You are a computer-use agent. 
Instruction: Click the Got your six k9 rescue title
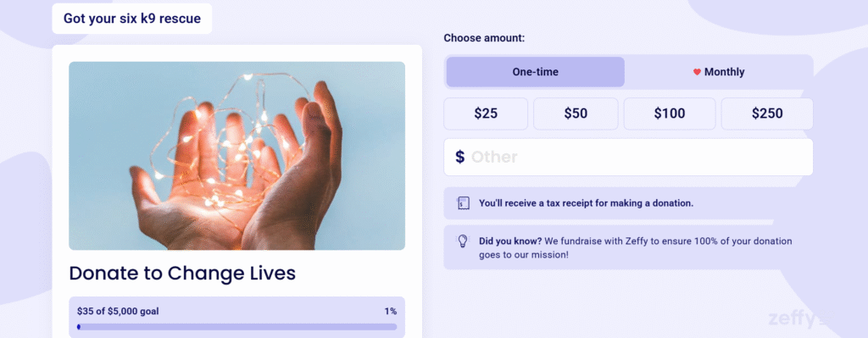[x=131, y=19]
